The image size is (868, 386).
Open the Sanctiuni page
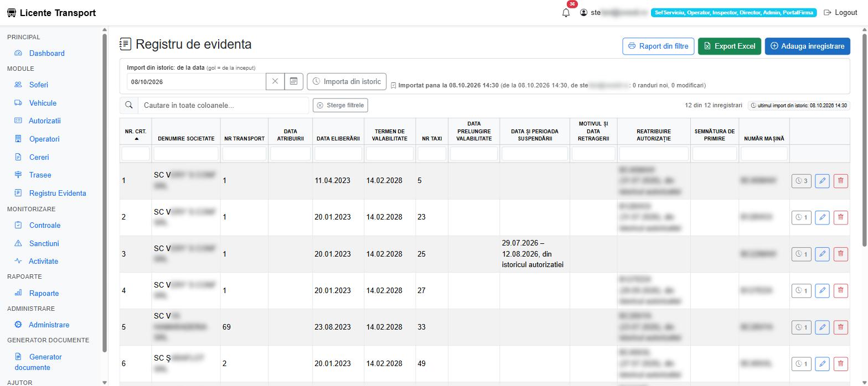pyautogui.click(x=44, y=243)
